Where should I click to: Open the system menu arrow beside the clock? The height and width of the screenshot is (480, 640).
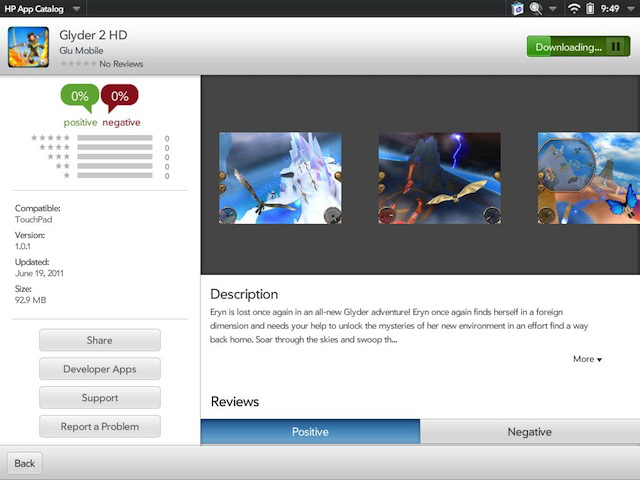(x=630, y=9)
